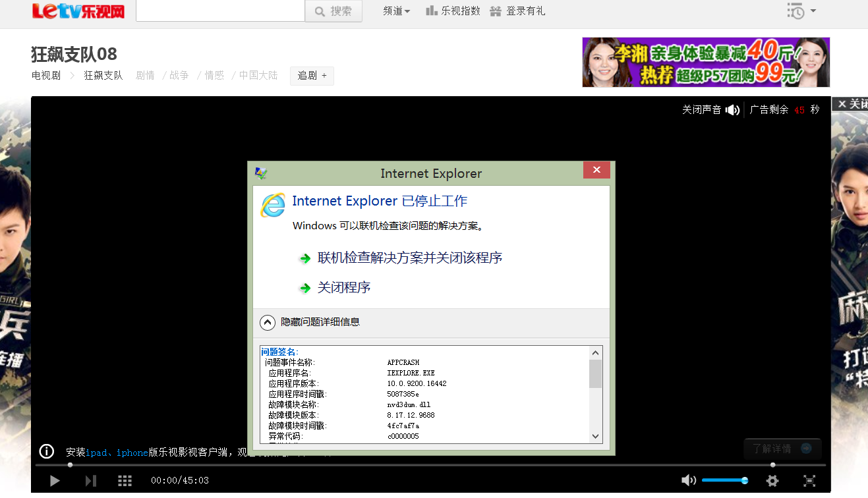This screenshot has height=498, width=868.
Task: Click the 搜索 search button
Action: click(x=333, y=11)
